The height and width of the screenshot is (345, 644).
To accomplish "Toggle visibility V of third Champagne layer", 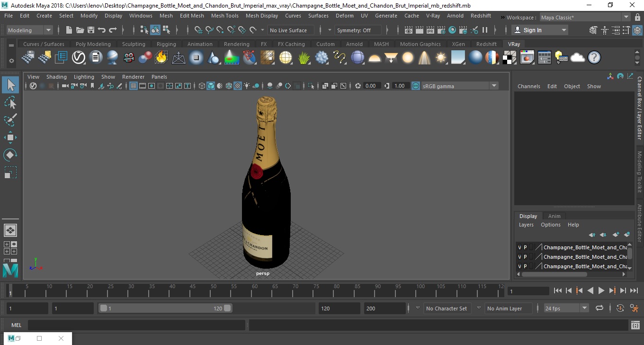I will (x=519, y=266).
